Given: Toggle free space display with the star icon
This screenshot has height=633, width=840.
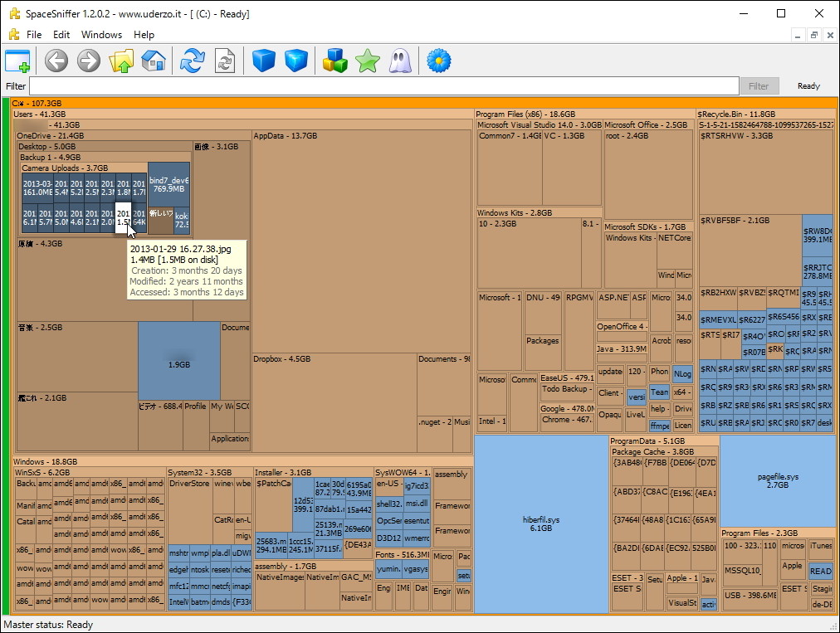Looking at the screenshot, I should pos(367,61).
